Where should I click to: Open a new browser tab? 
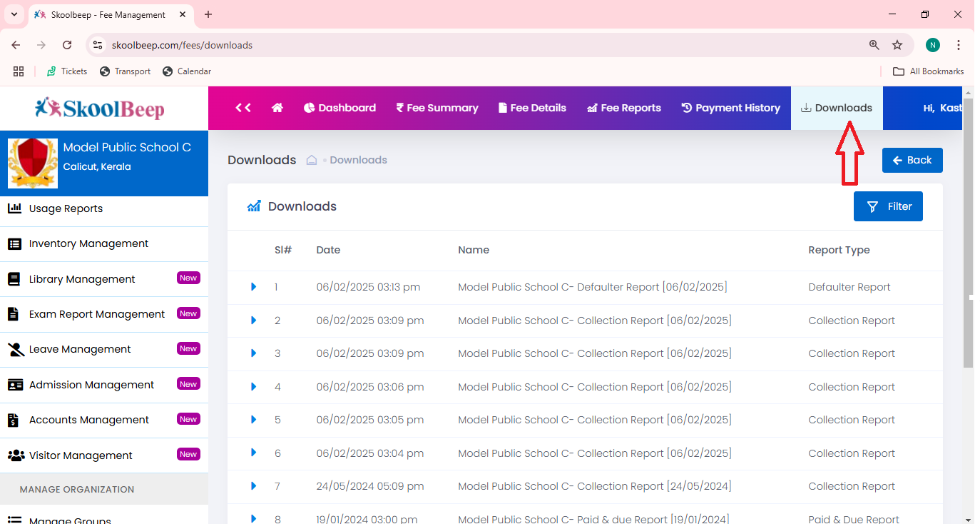pyautogui.click(x=208, y=14)
